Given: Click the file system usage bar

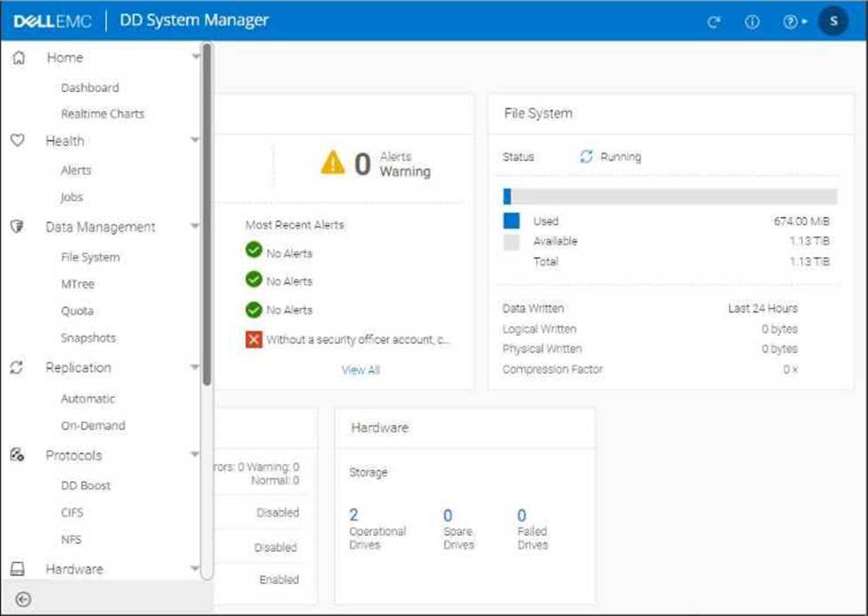Looking at the screenshot, I should (x=670, y=196).
